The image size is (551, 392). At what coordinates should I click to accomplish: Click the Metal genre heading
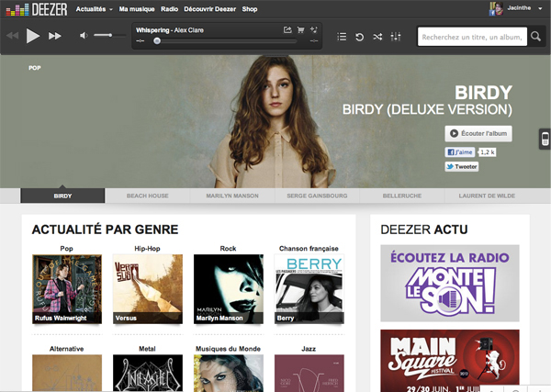click(147, 349)
